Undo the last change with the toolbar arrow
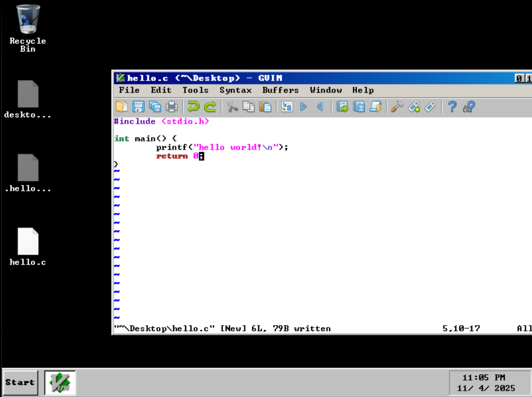Viewport: 532px width, 397px height. pyautogui.click(x=194, y=107)
